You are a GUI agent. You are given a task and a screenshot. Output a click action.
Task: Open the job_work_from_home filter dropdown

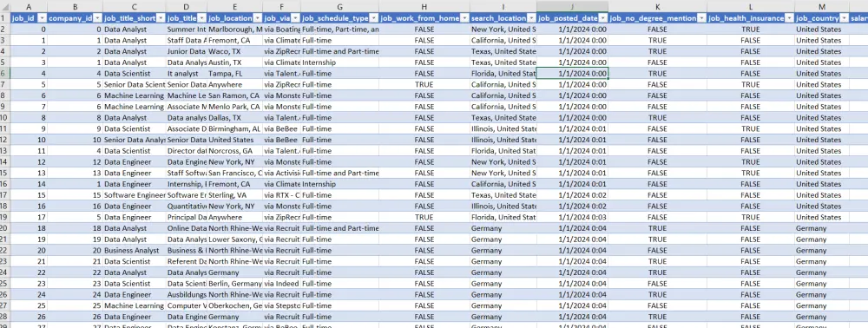[x=464, y=18]
